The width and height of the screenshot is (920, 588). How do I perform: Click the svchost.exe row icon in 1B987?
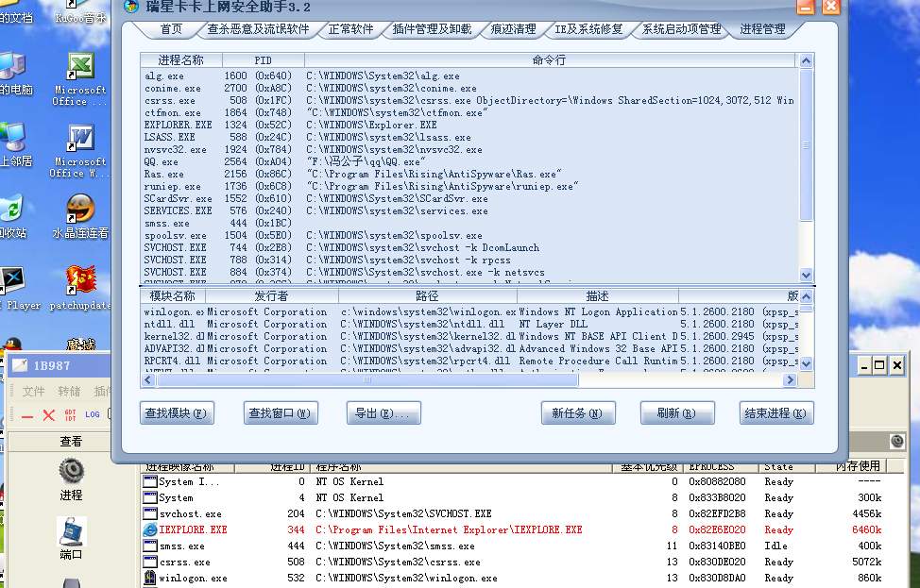coord(150,514)
